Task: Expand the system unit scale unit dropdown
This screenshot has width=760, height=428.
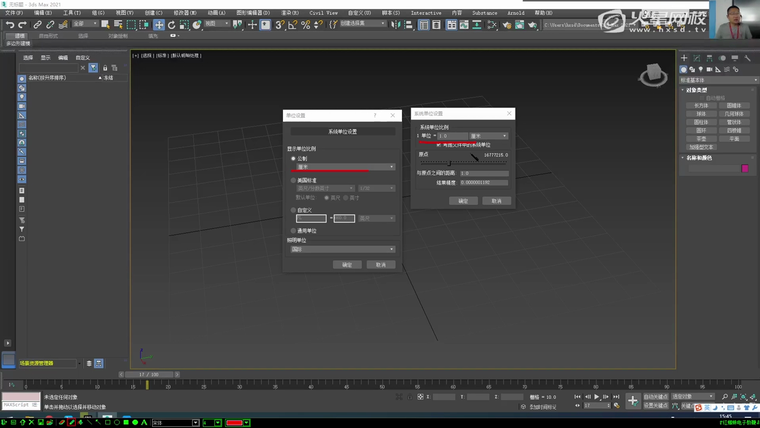Action: 489,136
